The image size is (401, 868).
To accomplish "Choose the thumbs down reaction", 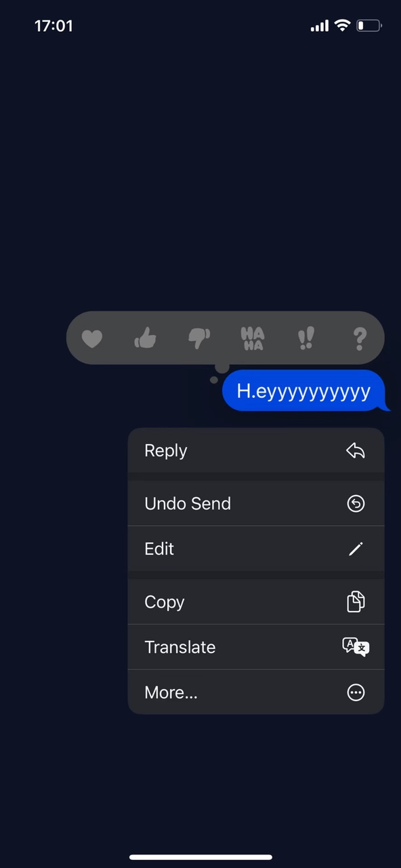I will (199, 338).
